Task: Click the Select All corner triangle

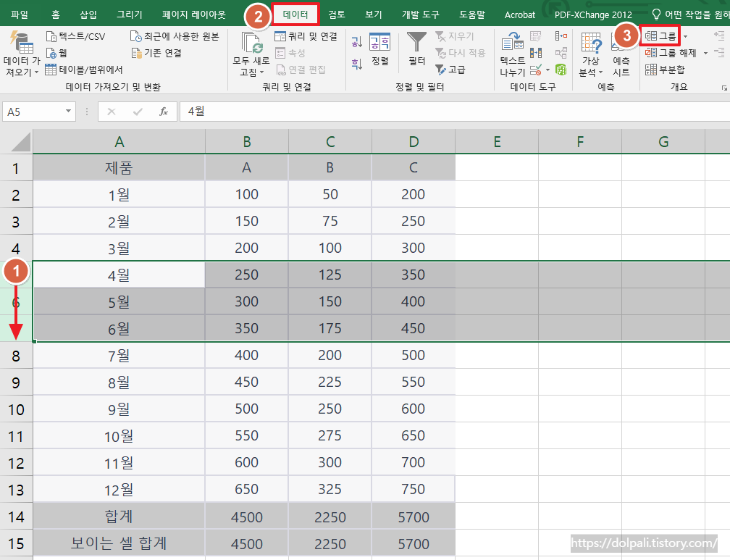Action: point(20,142)
